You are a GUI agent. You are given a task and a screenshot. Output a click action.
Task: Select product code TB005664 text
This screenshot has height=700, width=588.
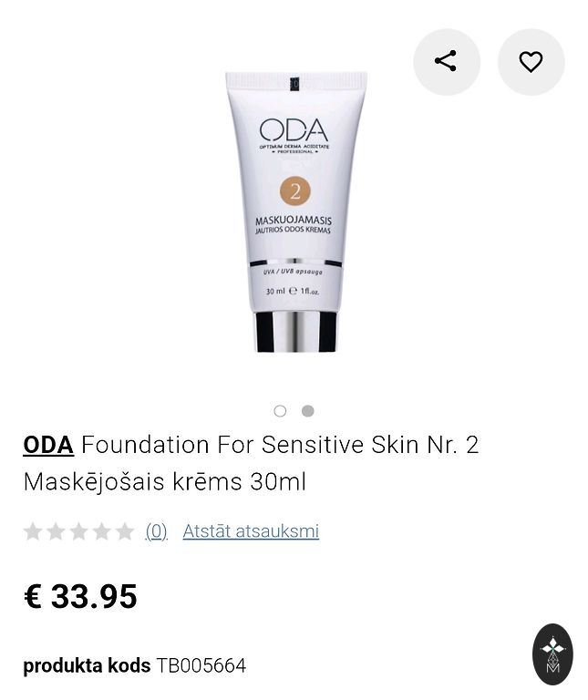201,665
